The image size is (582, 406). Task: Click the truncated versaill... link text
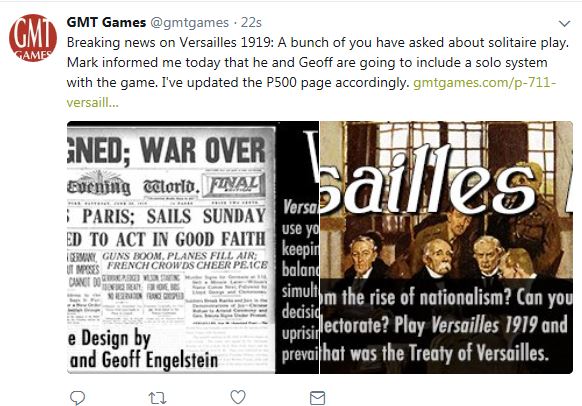(93, 102)
